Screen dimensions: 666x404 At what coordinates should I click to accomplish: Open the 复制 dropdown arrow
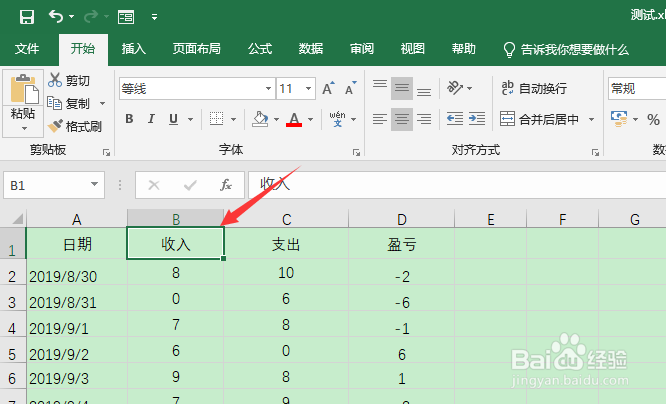point(102,103)
